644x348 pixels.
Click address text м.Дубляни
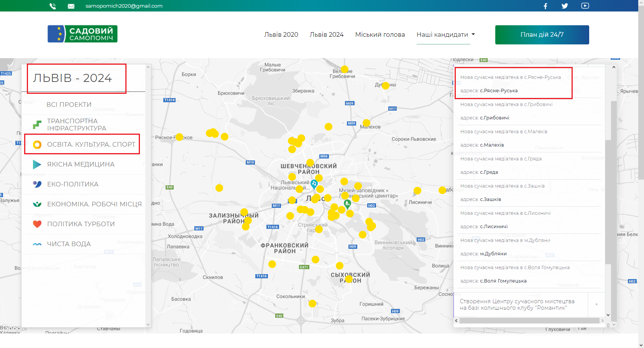coord(493,254)
